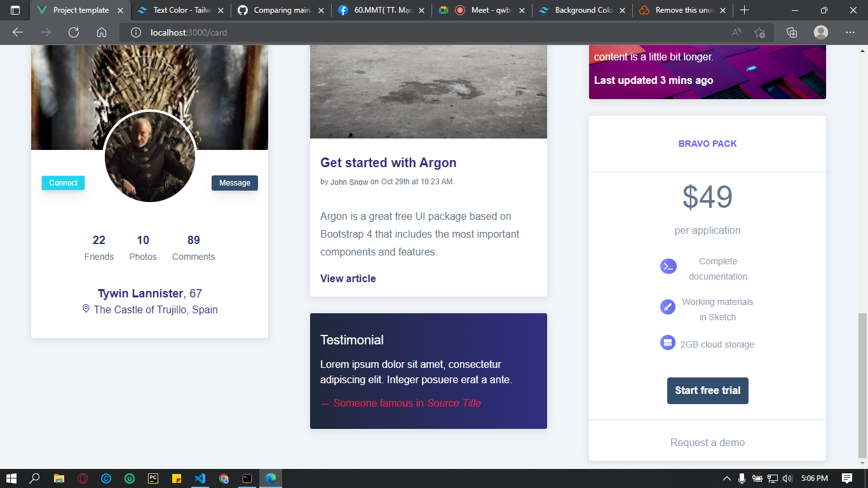Click Tywin Lannister's round profile photo
The height and width of the screenshot is (488, 868).
150,156
